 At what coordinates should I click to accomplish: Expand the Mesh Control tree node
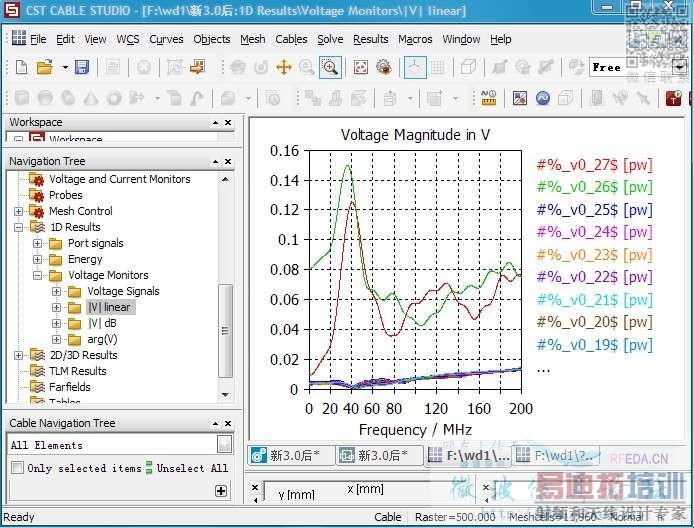19,211
